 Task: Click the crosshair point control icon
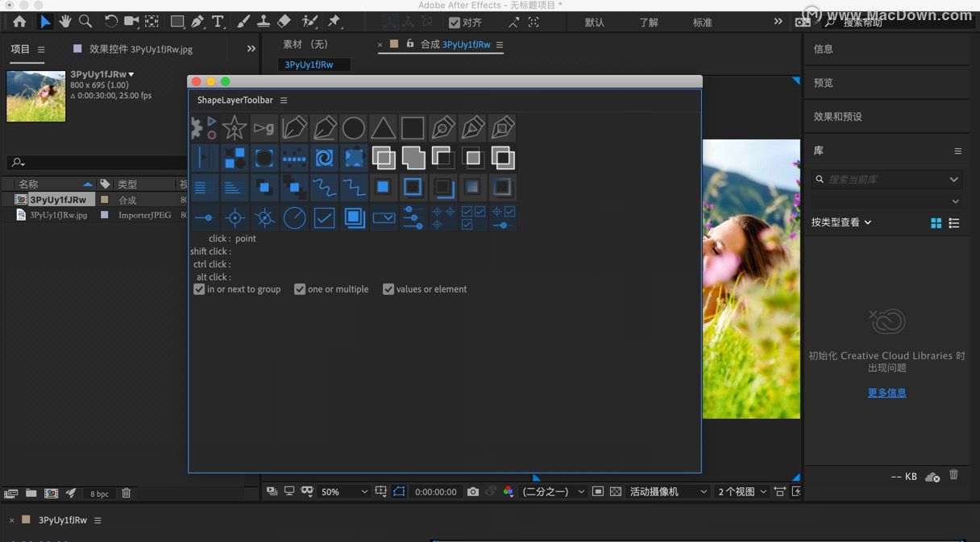(x=235, y=217)
